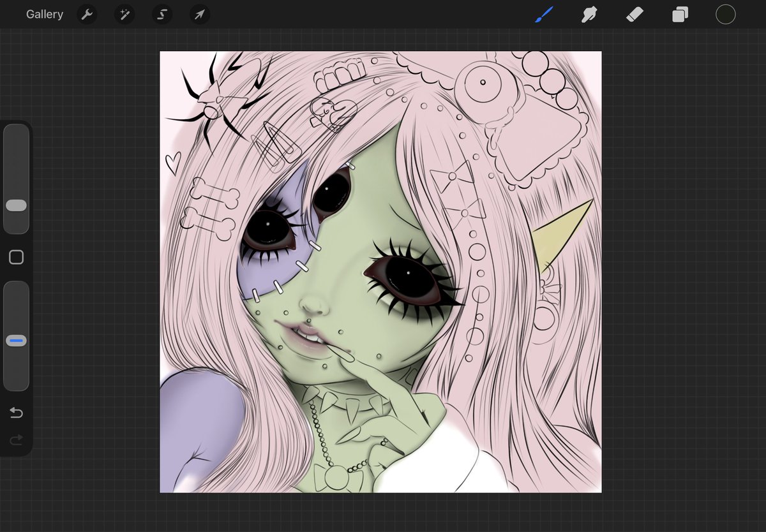The height and width of the screenshot is (532, 766).
Task: Click the artwork canvas
Action: 380,272
